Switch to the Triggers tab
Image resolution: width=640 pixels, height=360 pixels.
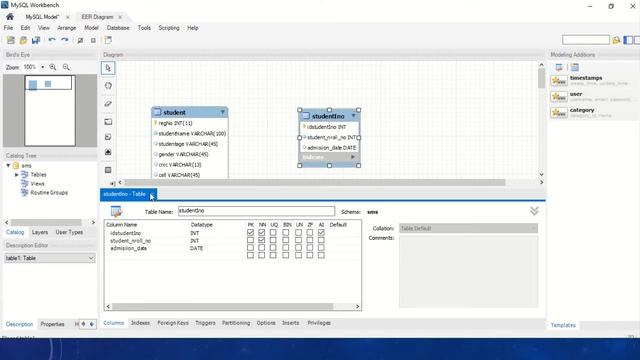[205, 323]
